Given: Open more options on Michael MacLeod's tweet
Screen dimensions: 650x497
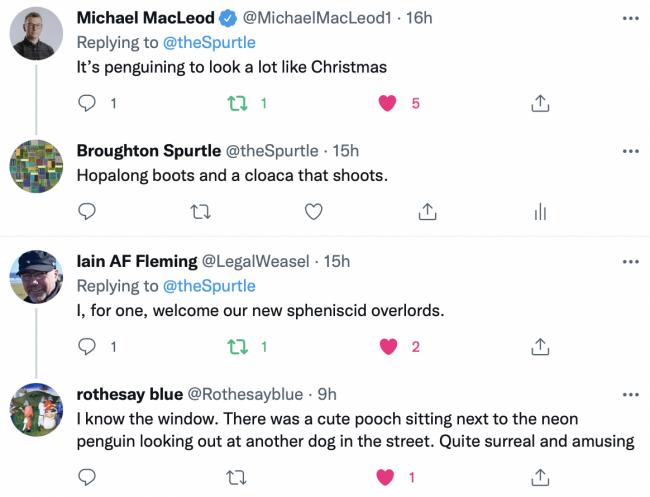Looking at the screenshot, I should click(630, 18).
